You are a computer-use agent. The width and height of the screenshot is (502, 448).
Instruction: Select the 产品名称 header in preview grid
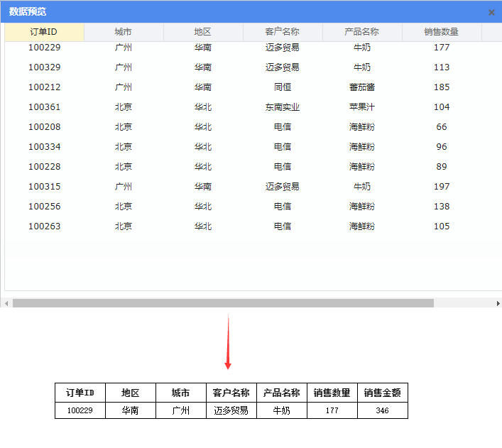pyautogui.click(x=362, y=32)
